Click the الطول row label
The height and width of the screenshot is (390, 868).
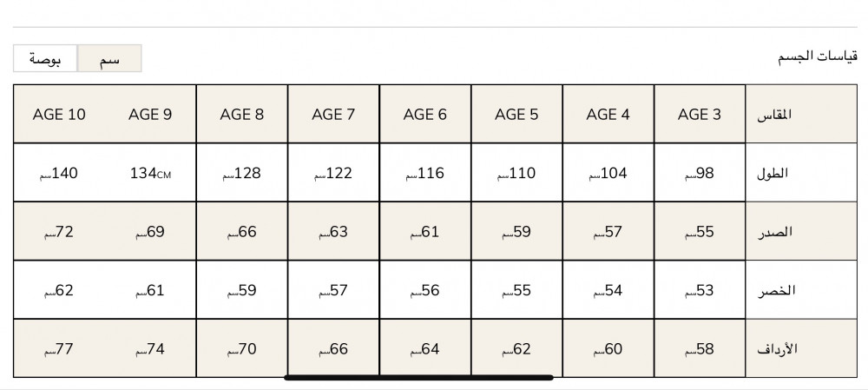(x=801, y=173)
